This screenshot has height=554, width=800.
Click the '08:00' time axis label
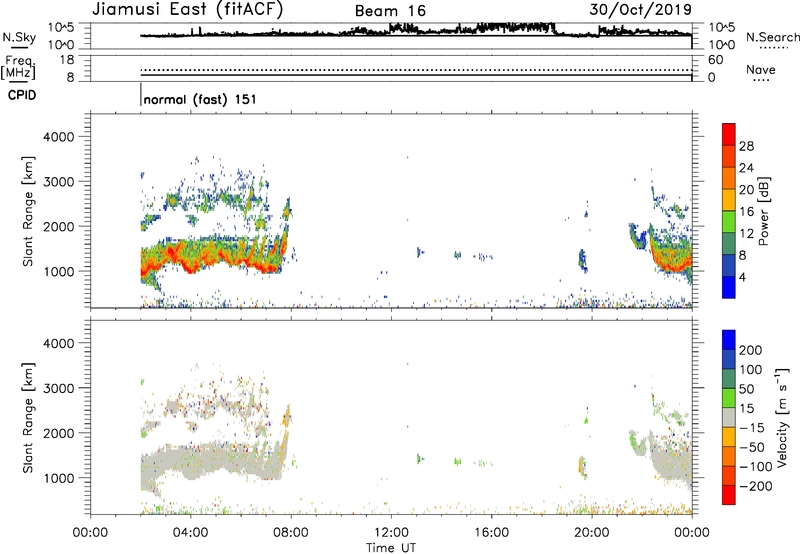pos(291,533)
